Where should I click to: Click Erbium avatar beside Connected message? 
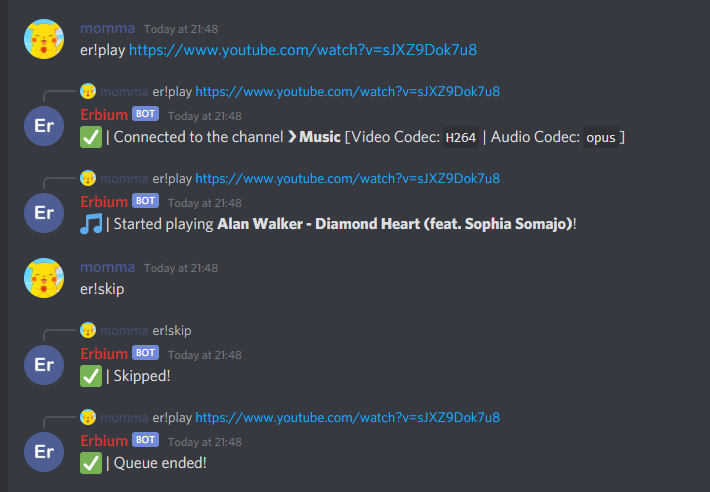point(44,126)
